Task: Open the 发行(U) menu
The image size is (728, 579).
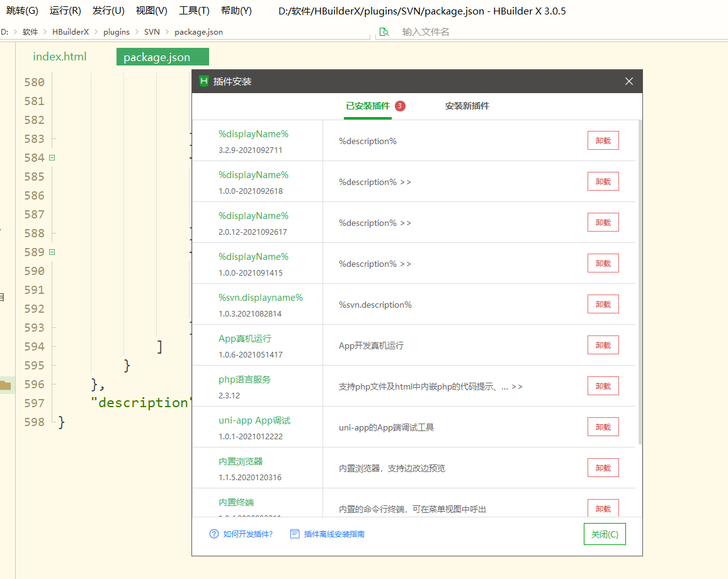Action: 108,11
